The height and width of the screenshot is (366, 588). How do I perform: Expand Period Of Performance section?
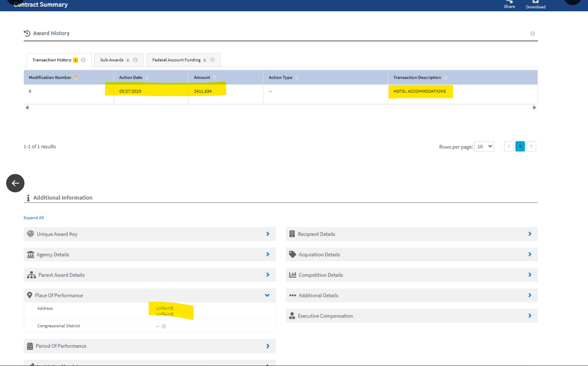tap(150, 346)
